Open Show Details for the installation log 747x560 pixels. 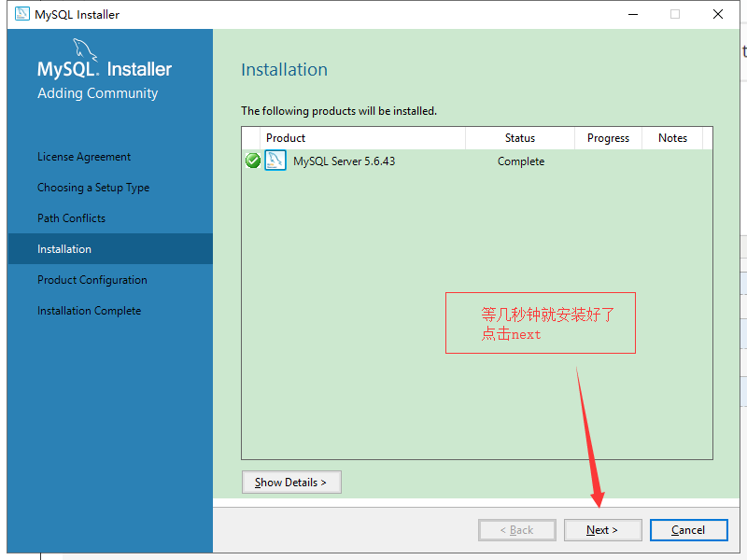(291, 482)
